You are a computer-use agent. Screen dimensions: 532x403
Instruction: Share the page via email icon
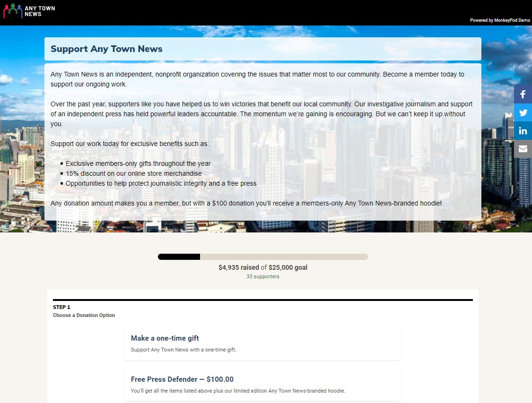coord(523,149)
